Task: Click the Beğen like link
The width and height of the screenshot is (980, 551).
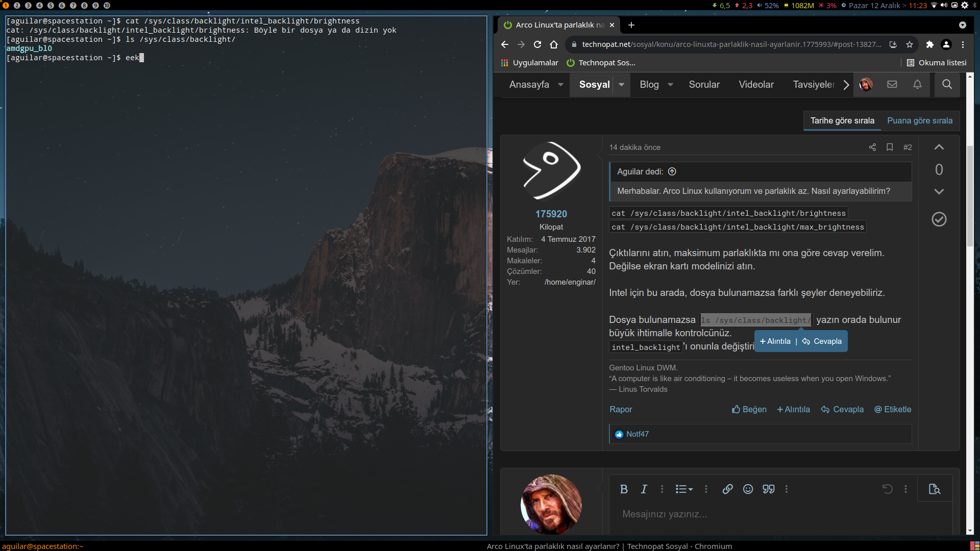Action: coord(749,409)
